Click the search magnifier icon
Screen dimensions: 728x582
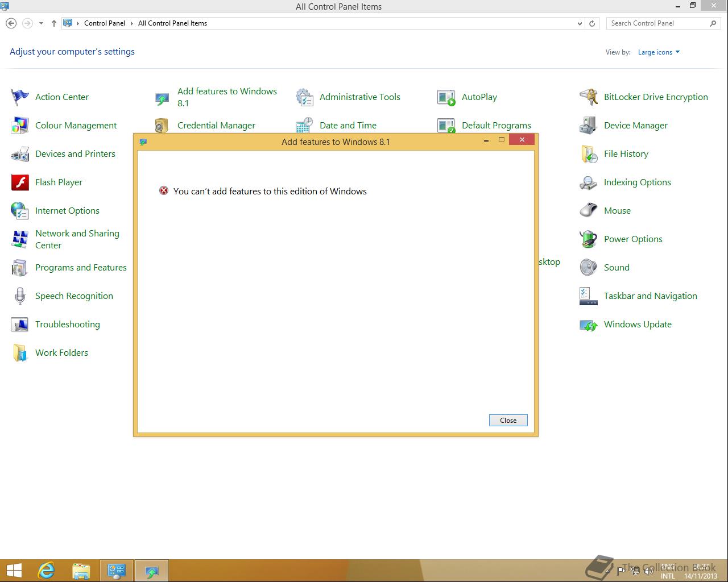(713, 23)
